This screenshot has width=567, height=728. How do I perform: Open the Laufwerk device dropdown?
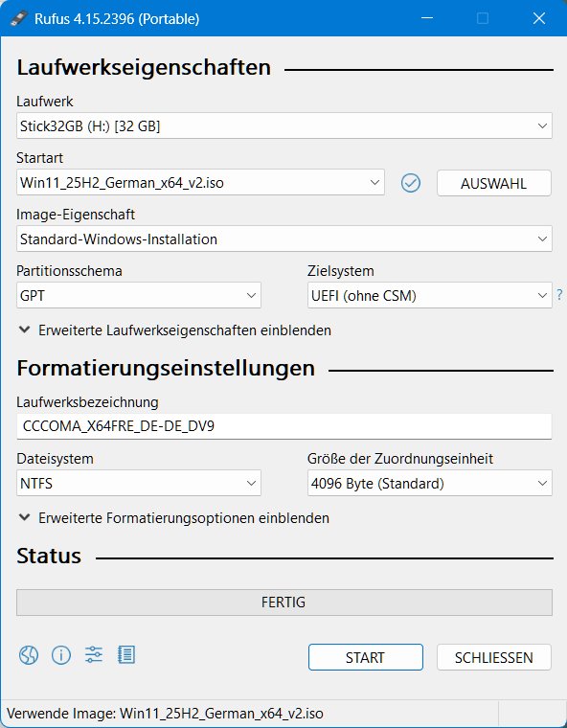tap(284, 125)
